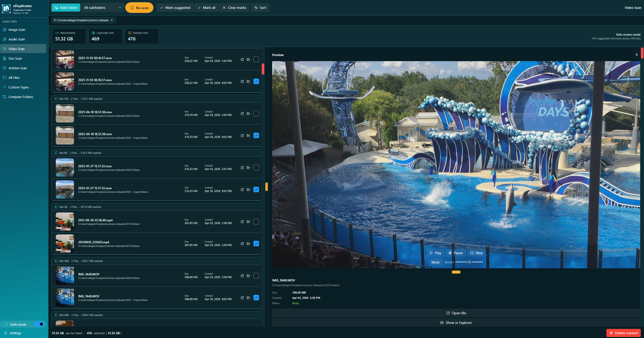Show folder icon for 2025-01-27 15.17.32.mov copy
Screen dimensions: 644x338
click(x=248, y=189)
